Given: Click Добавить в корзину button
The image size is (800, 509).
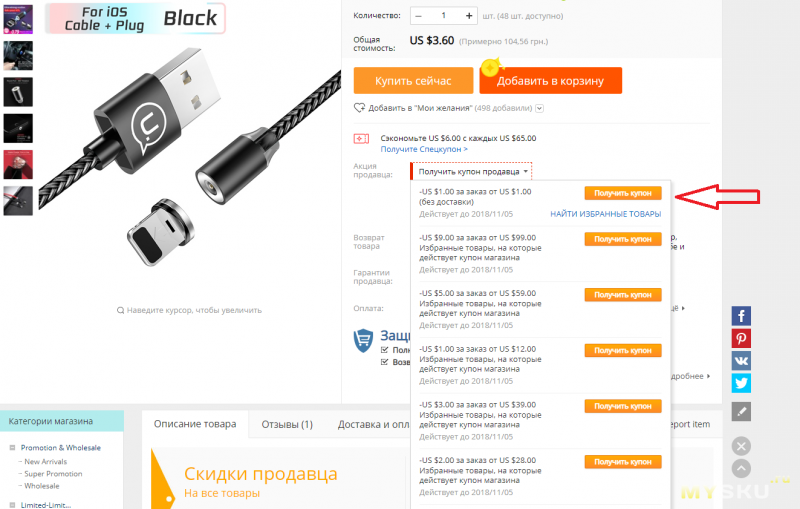Looking at the screenshot, I should click(551, 81).
